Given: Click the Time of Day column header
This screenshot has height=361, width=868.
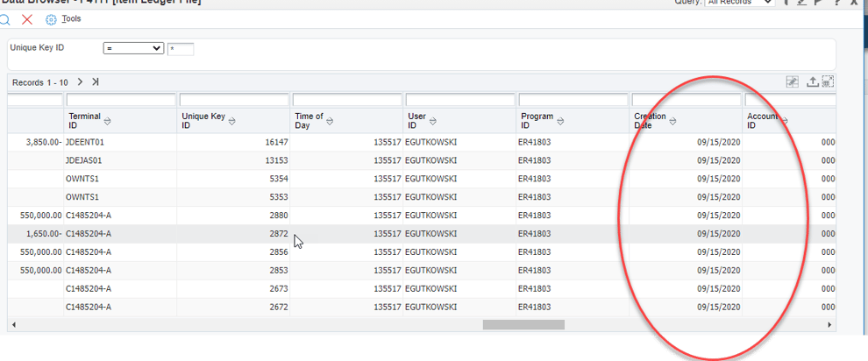Looking at the screenshot, I should click(309, 121).
